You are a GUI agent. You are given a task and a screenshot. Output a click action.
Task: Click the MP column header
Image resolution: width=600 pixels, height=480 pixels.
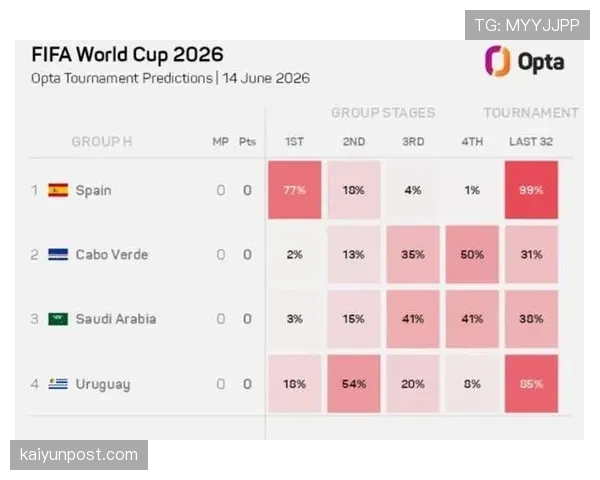[x=220, y=142]
